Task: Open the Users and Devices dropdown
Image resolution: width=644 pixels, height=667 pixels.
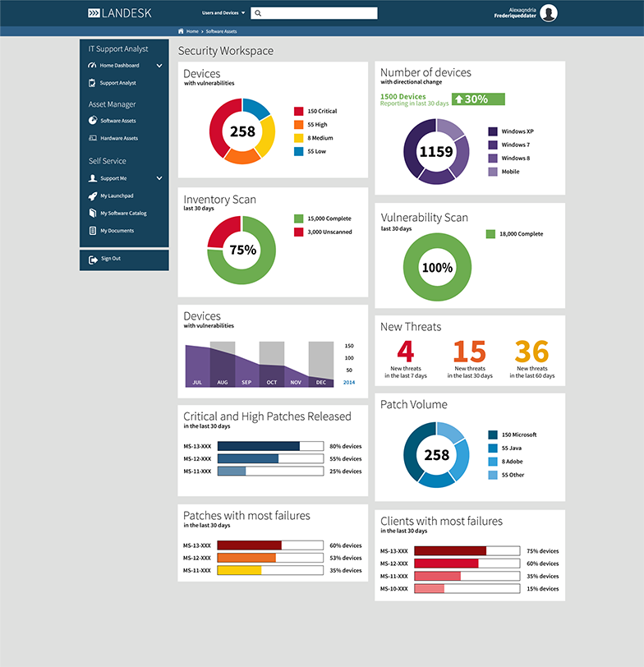Action: [223, 13]
